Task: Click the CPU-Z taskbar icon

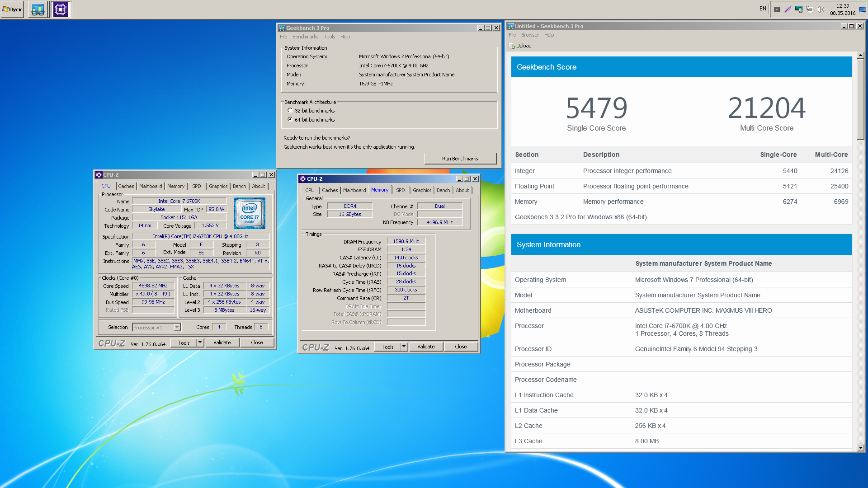Action: point(60,9)
